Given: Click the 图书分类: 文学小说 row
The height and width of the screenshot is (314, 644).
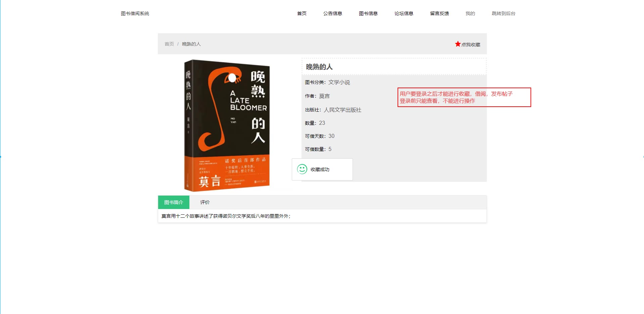Looking at the screenshot, I should click(327, 82).
